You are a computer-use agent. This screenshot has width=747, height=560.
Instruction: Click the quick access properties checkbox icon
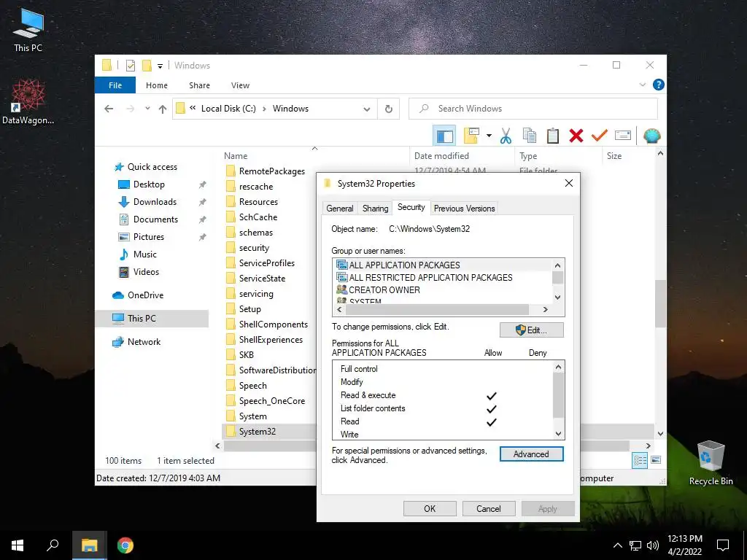[130, 66]
